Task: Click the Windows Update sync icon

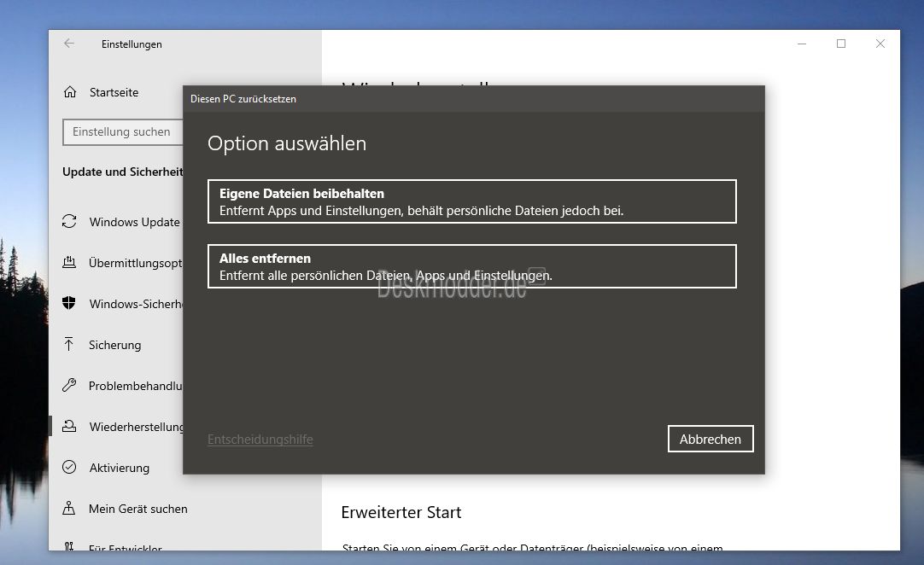Action: pos(69,222)
